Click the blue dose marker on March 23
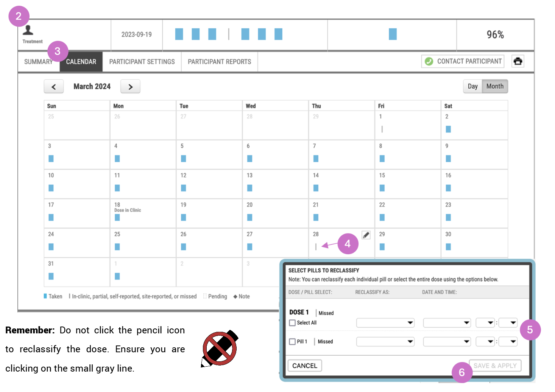The height and width of the screenshot is (392, 555). [x=448, y=218]
